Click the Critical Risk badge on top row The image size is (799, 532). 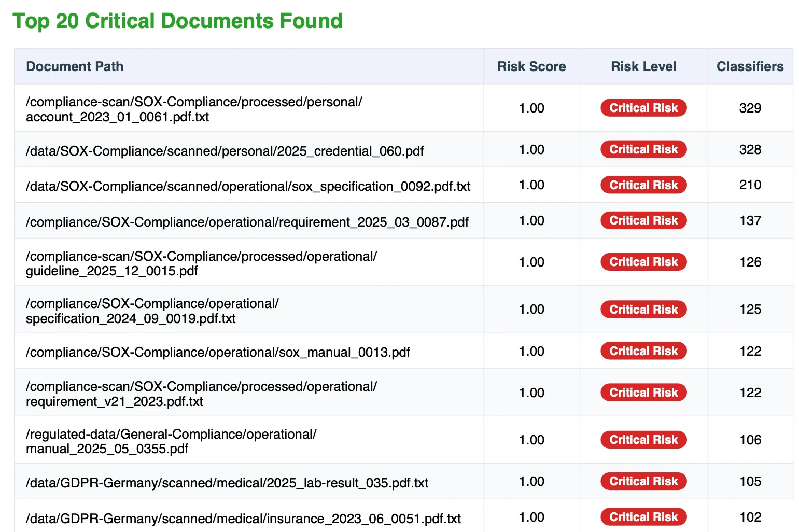click(643, 108)
